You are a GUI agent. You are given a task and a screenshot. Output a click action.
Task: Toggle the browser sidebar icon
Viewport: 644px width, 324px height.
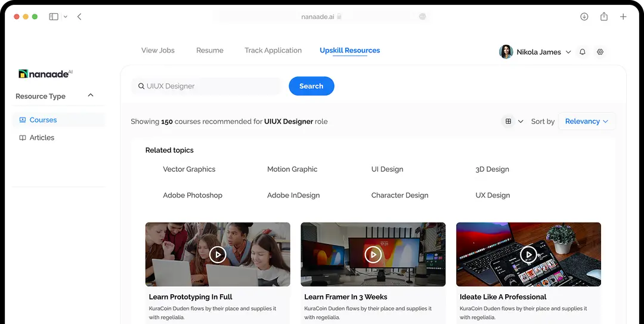54,17
